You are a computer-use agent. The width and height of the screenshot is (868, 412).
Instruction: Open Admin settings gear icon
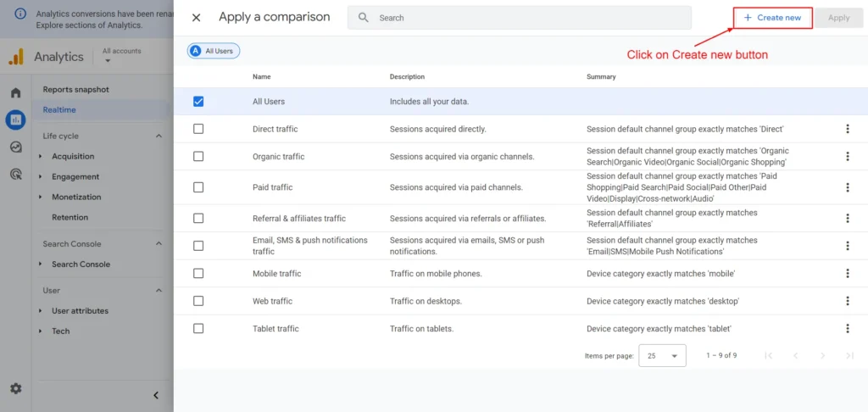pyautogui.click(x=16, y=389)
